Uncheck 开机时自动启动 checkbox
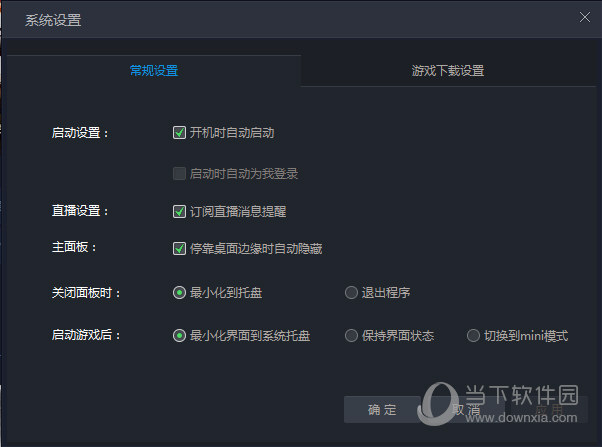The height and width of the screenshot is (447, 602). pos(179,133)
